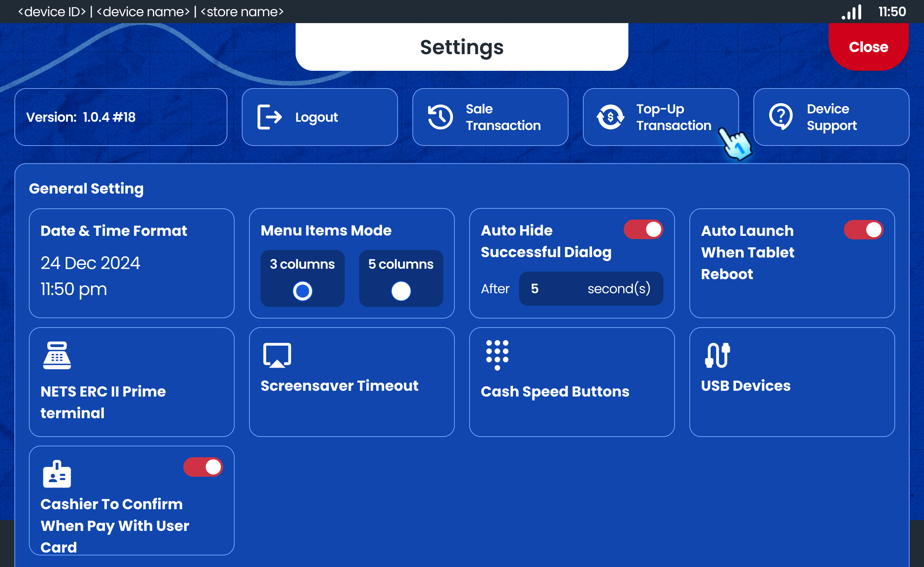Click the Screensaver Timeout screen icon
The image size is (924, 567).
(277, 355)
